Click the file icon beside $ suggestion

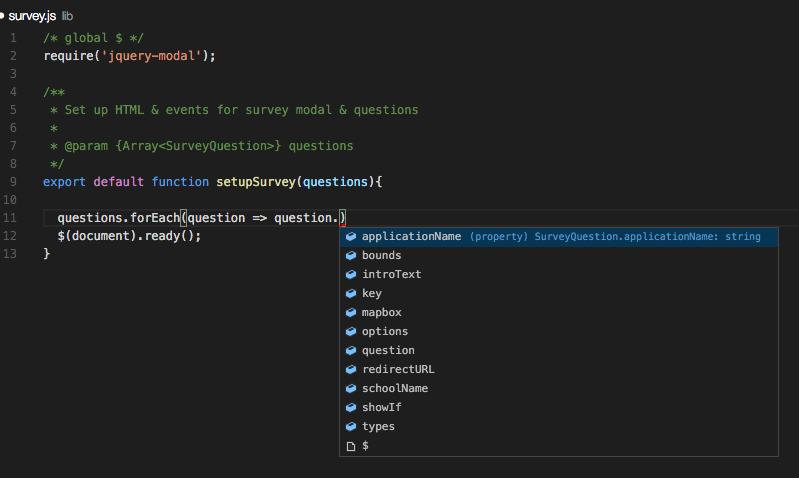(351, 446)
